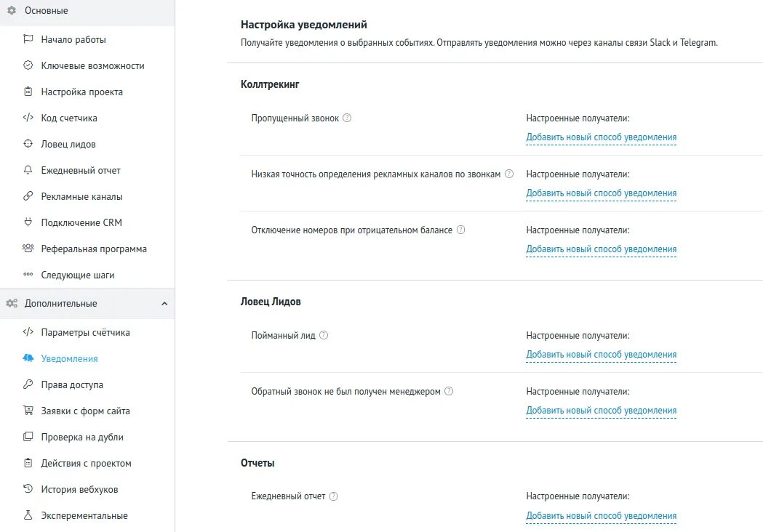Click help icon after Отключение номеров при отрицательном балансе
The height and width of the screenshot is (532, 763).
point(461,230)
